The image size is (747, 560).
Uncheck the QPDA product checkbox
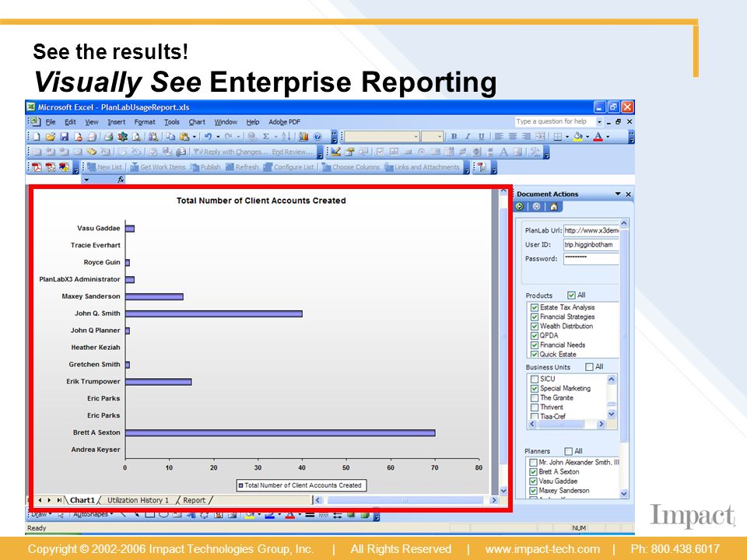(x=535, y=336)
